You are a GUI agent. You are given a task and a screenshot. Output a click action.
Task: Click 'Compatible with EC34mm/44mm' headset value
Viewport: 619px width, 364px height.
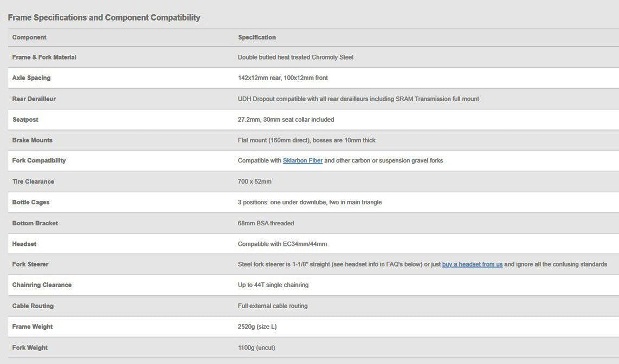pos(282,244)
